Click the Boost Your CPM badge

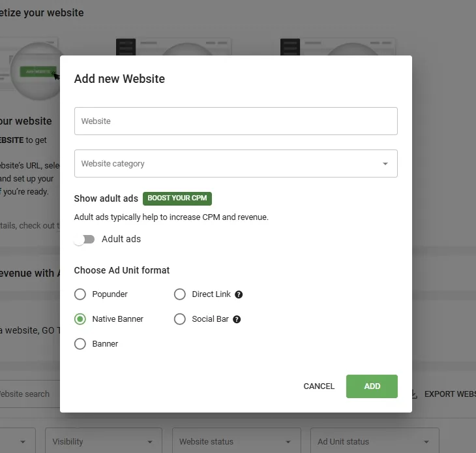coord(177,198)
